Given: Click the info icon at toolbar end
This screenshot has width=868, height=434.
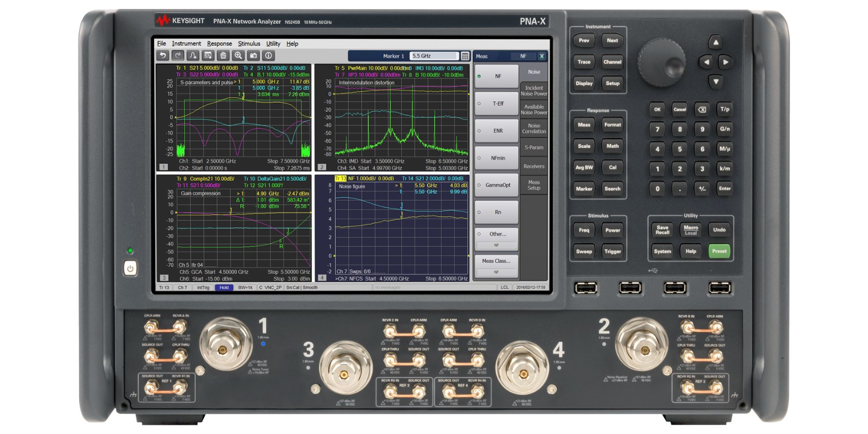Looking at the screenshot, I should click(268, 55).
